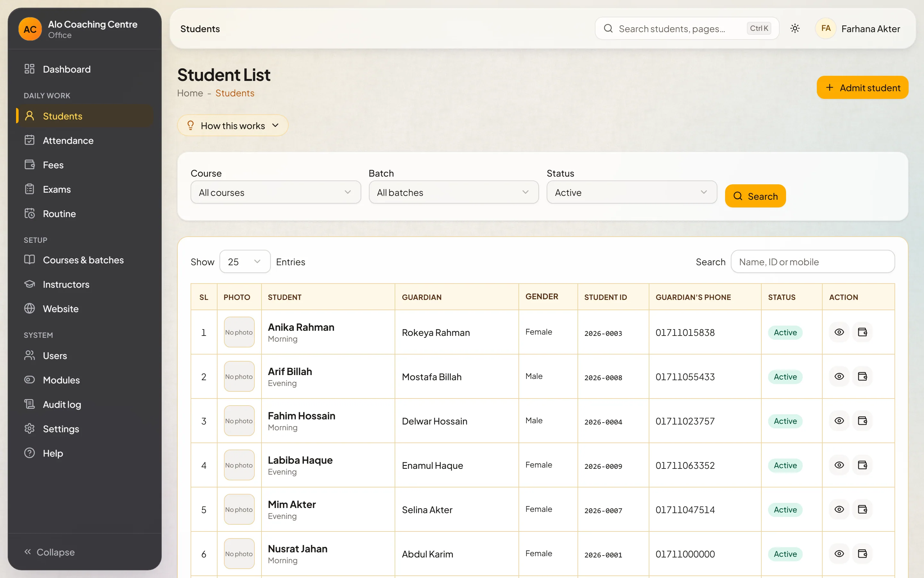Open Courses & batches in the sidebar

(x=85, y=260)
